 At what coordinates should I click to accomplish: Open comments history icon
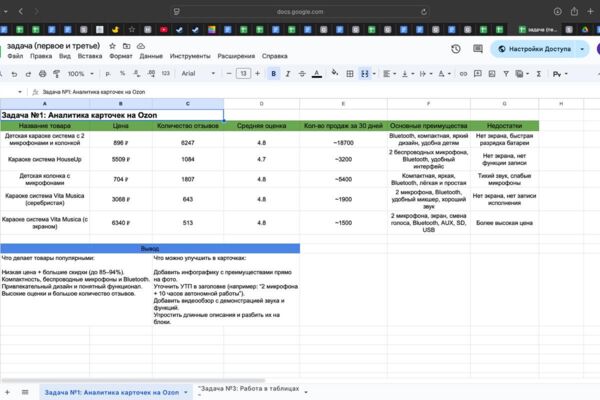coord(478,49)
